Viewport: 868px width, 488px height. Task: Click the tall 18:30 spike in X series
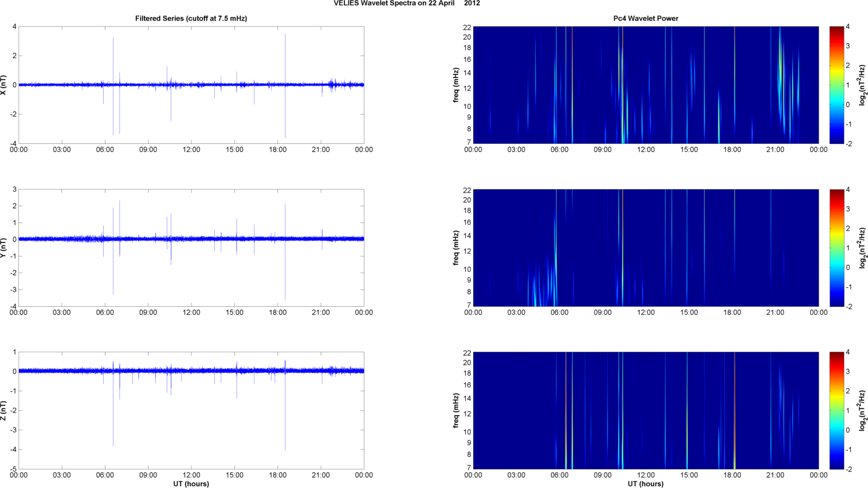click(285, 57)
